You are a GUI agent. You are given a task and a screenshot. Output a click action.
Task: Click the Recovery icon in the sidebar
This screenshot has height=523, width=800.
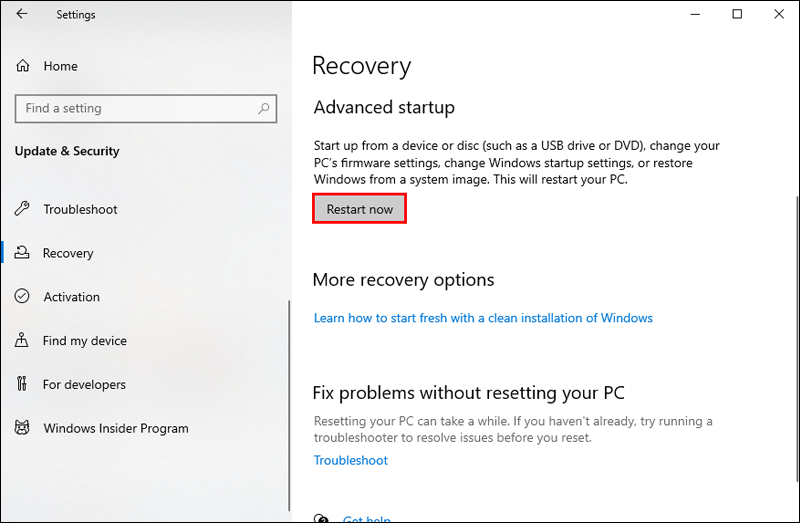click(23, 253)
